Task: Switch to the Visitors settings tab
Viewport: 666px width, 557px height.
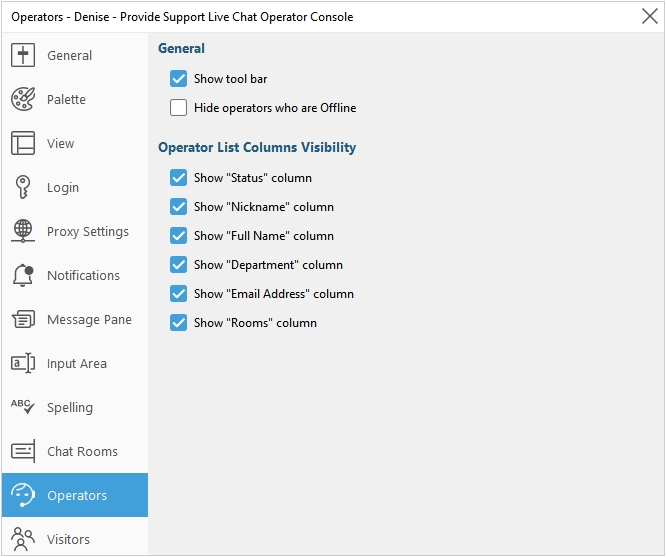Action: [68, 539]
